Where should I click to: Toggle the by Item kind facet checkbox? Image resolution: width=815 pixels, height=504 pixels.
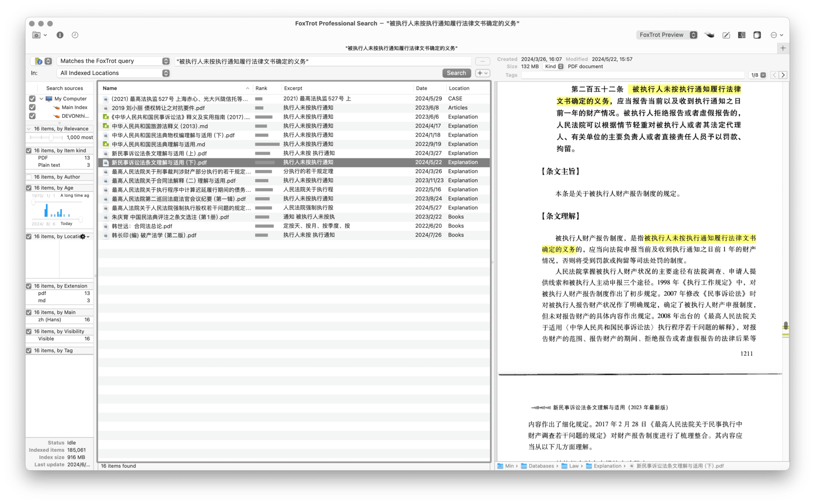(x=29, y=151)
